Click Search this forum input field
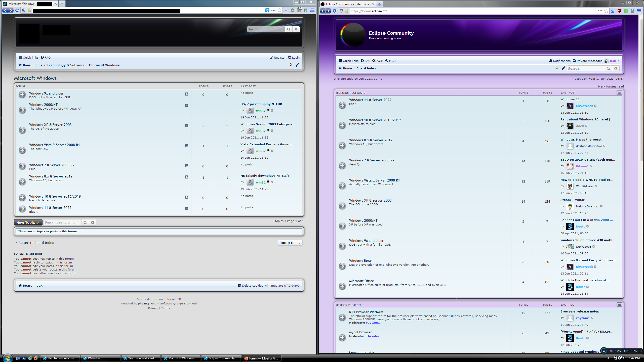The height and width of the screenshot is (362, 644). coord(62,222)
